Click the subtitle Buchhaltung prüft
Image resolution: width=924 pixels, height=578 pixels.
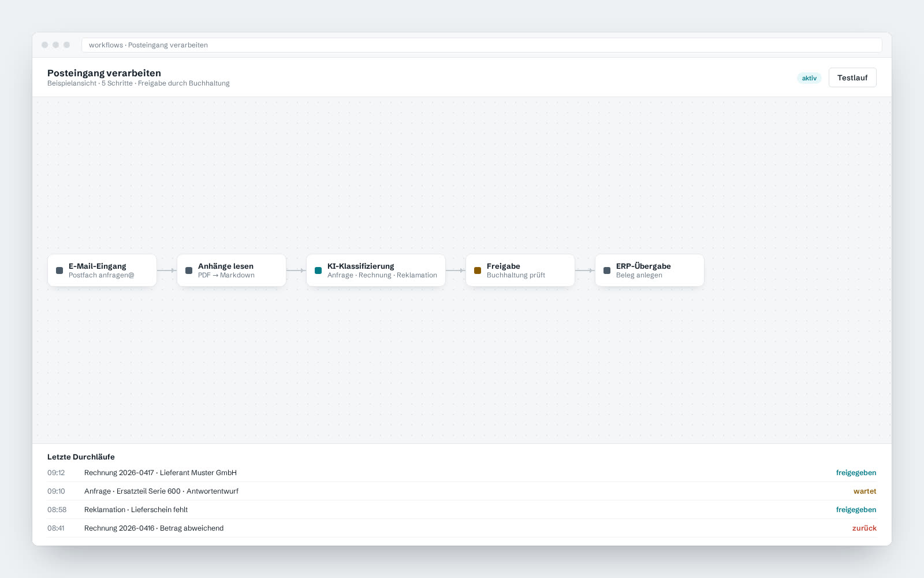516,275
